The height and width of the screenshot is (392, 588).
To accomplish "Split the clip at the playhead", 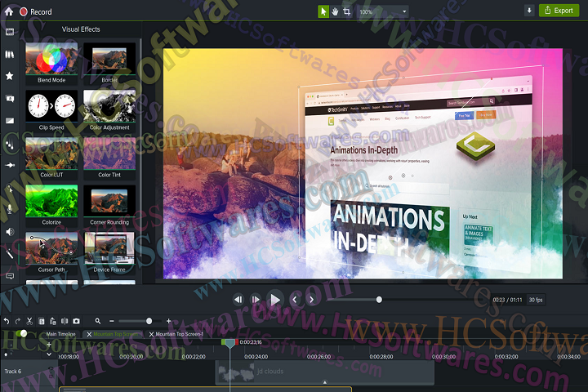I will (65, 321).
